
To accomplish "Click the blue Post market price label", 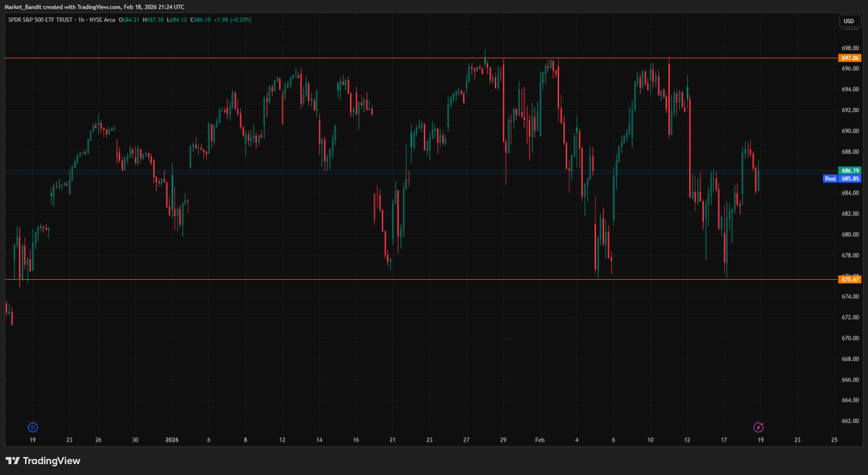I will pyautogui.click(x=830, y=179).
